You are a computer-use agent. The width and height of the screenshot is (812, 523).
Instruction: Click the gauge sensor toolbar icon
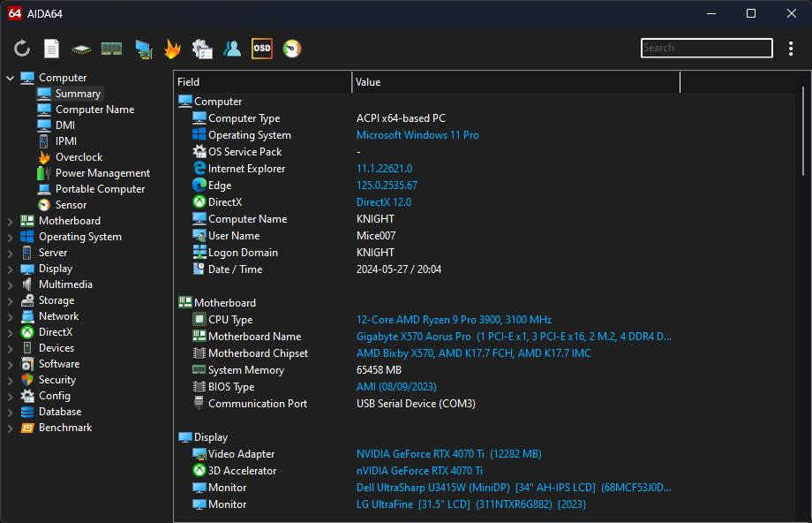coord(292,49)
